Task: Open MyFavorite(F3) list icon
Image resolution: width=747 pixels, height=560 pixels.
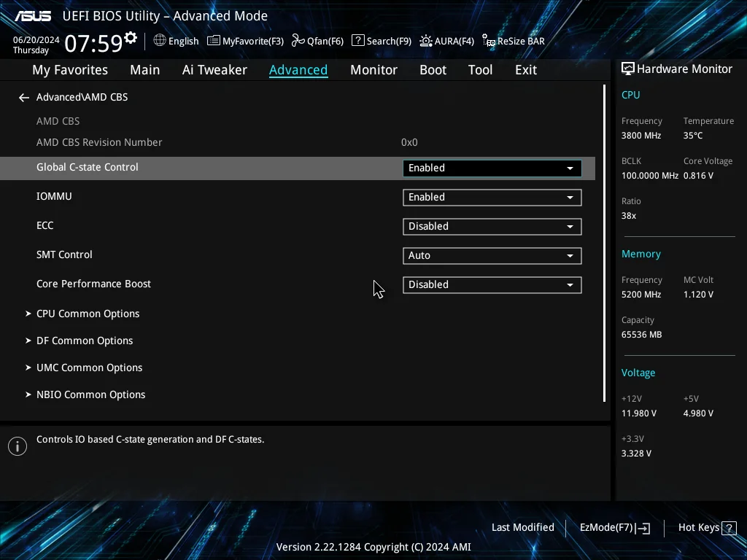Action: 214,41
